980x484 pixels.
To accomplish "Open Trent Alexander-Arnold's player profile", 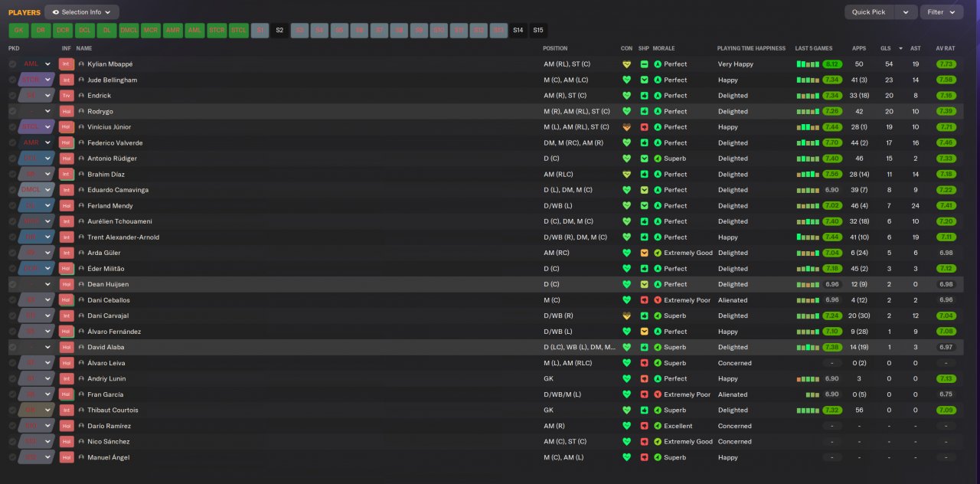I will tap(123, 237).
